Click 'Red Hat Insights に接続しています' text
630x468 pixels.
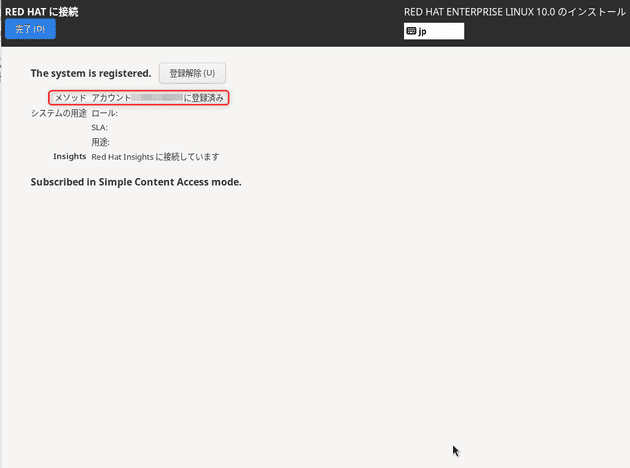point(155,157)
